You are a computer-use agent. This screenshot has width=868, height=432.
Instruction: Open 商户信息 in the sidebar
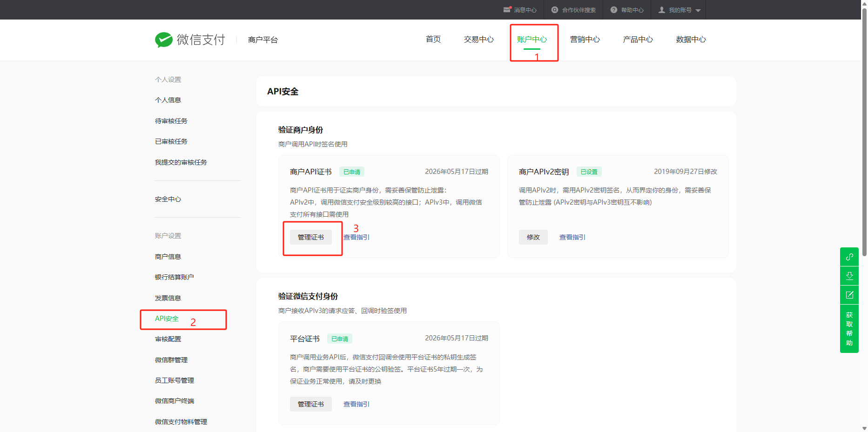168,257
